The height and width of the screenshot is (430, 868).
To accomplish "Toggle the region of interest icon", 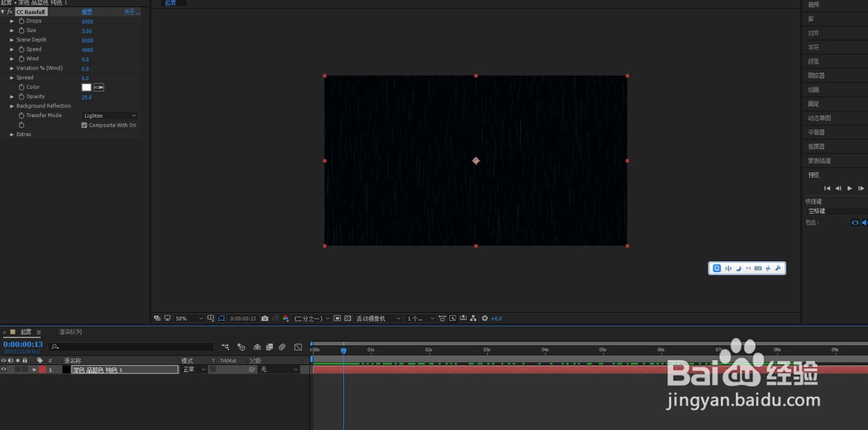I will (337, 318).
